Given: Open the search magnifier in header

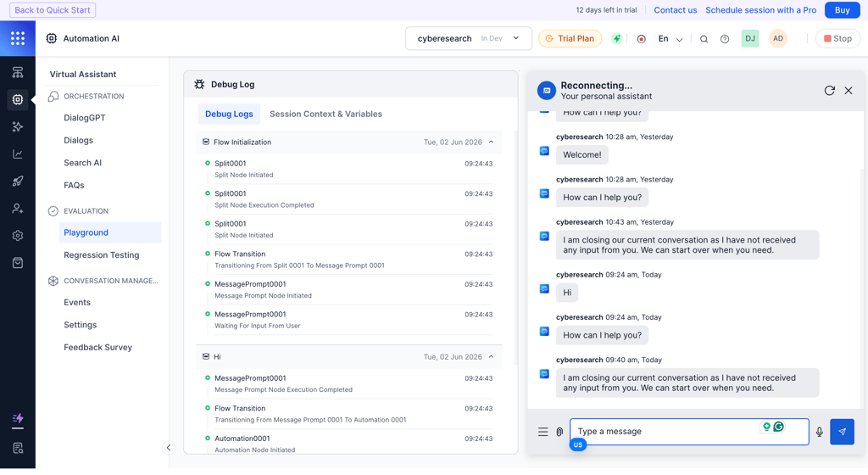Looking at the screenshot, I should [x=704, y=39].
